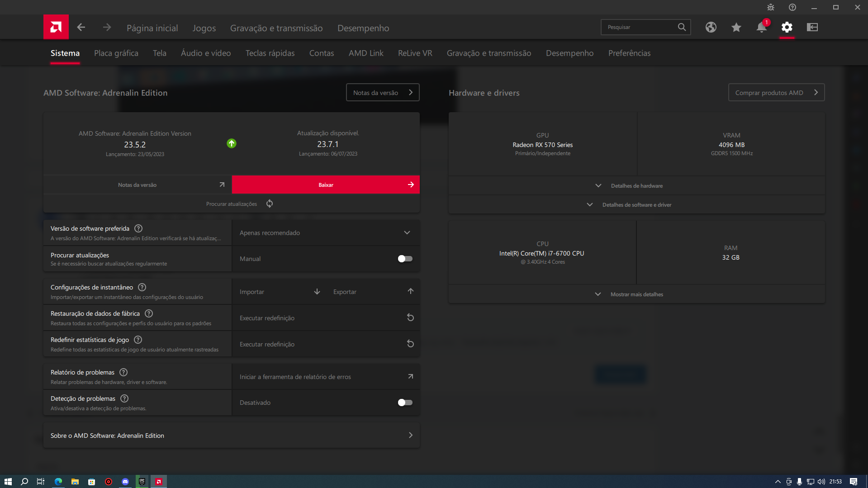
Task: Show help for Restauração de dados de fábrica
Action: pos(149,313)
